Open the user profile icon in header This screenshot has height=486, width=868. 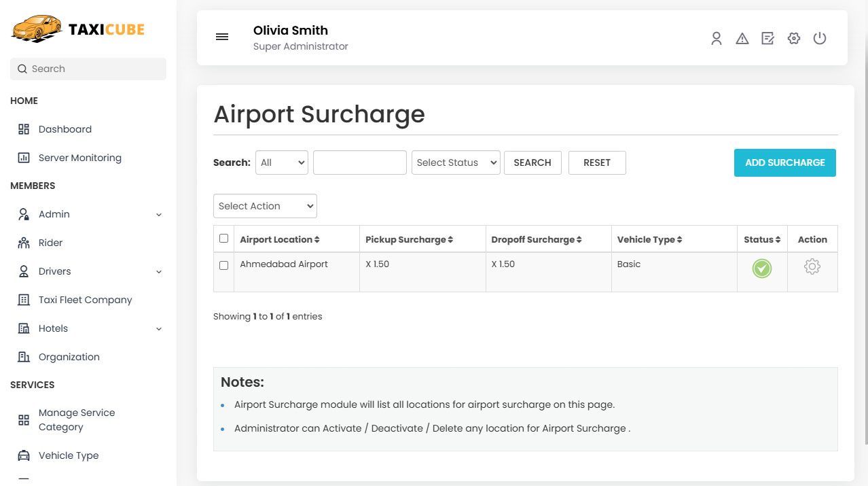pyautogui.click(x=716, y=39)
